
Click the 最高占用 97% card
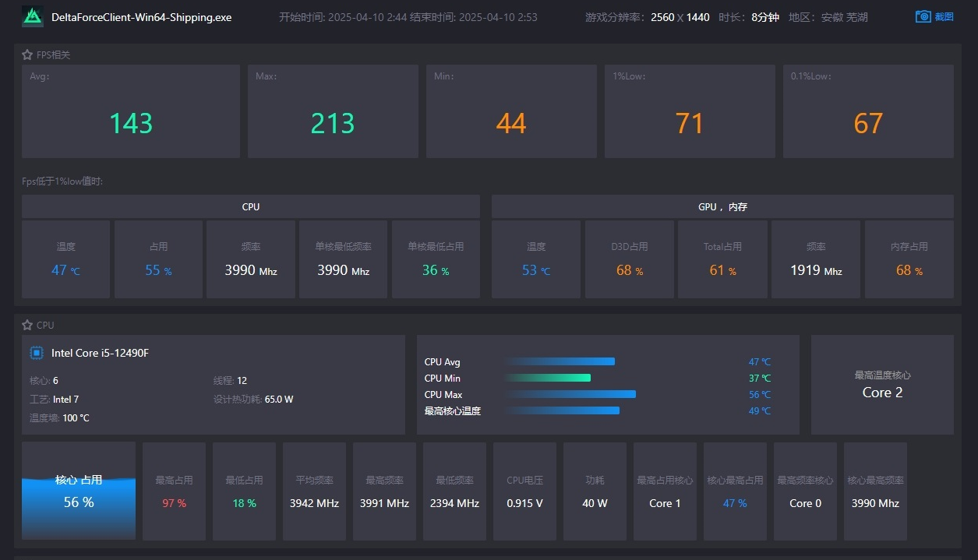pos(175,491)
